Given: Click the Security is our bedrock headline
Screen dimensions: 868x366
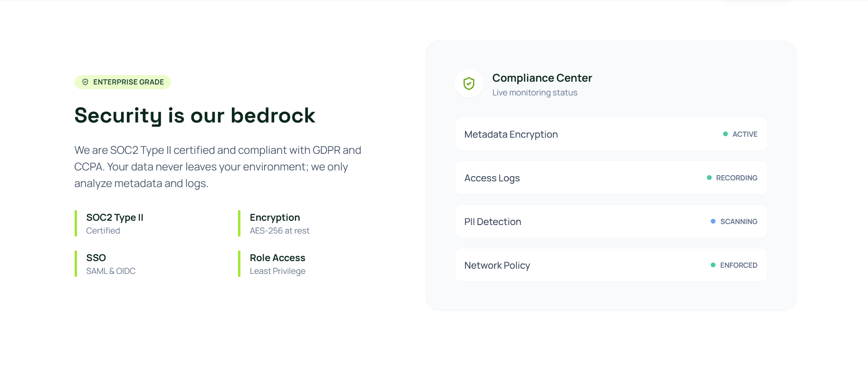Looking at the screenshot, I should (x=195, y=116).
